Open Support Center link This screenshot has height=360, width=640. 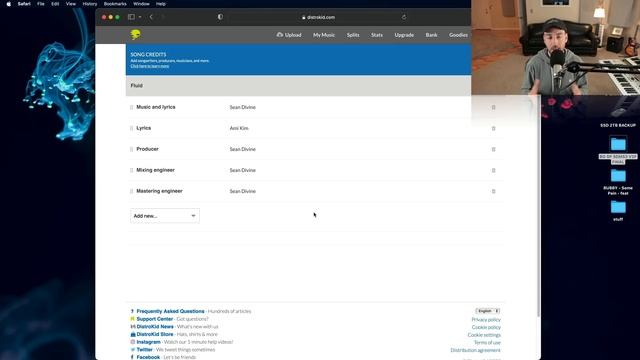pos(155,319)
